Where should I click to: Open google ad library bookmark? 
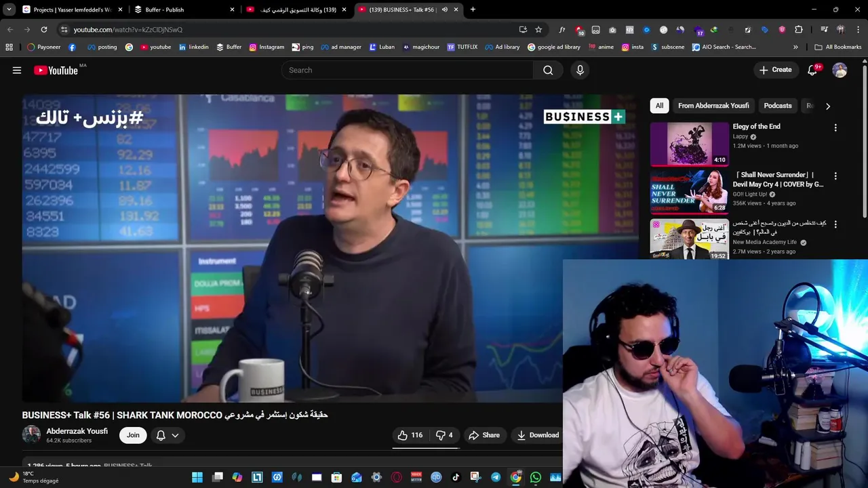(x=554, y=47)
